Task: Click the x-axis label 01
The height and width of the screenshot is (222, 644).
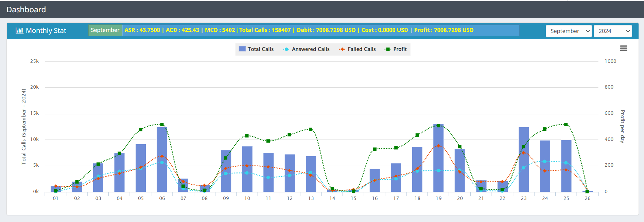Action: (56, 198)
